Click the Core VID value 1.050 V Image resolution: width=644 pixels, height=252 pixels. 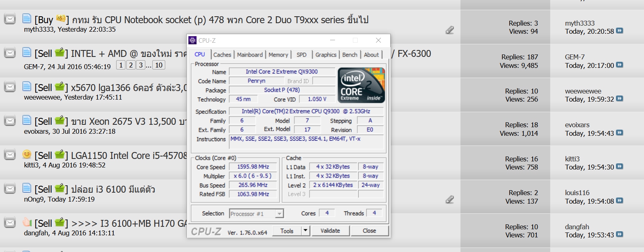click(x=317, y=99)
